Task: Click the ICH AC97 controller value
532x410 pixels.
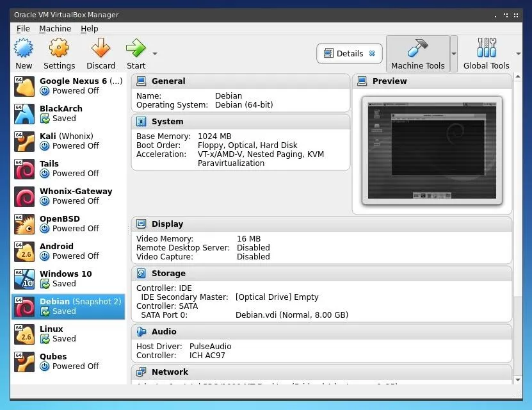Action: (207, 356)
